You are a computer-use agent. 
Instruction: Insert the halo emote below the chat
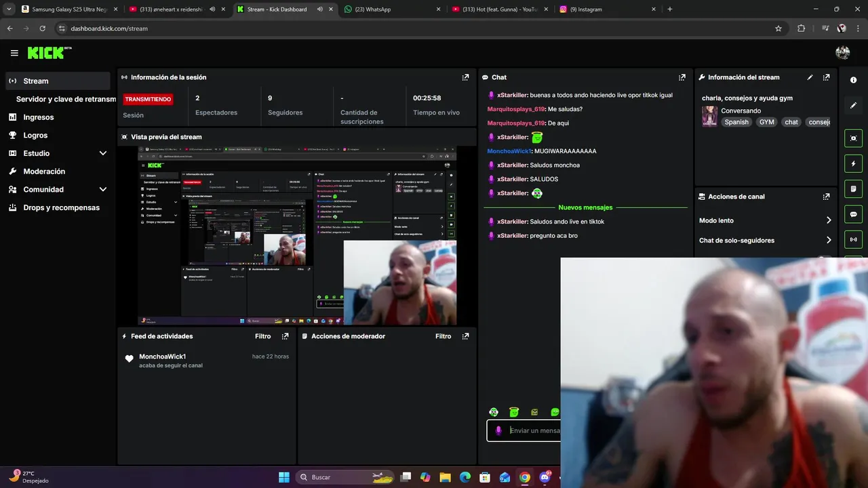(514, 412)
